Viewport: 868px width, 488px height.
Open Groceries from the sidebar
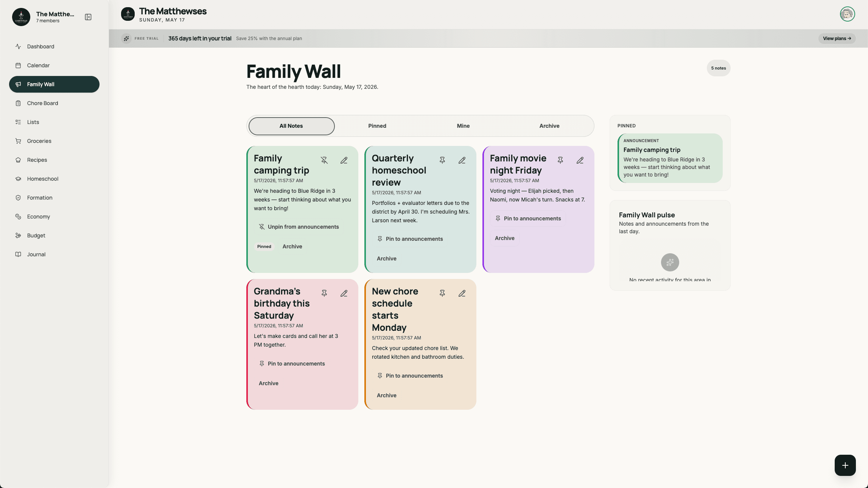(x=54, y=141)
